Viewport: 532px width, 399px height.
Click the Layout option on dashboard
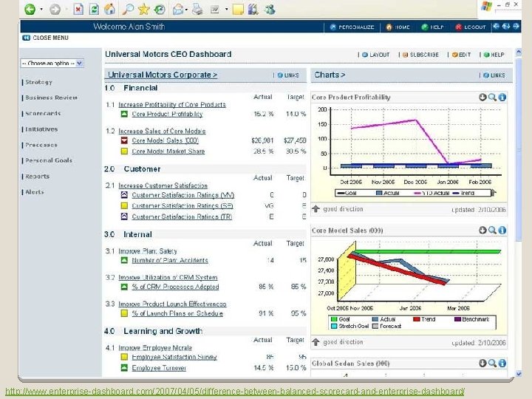click(x=375, y=55)
